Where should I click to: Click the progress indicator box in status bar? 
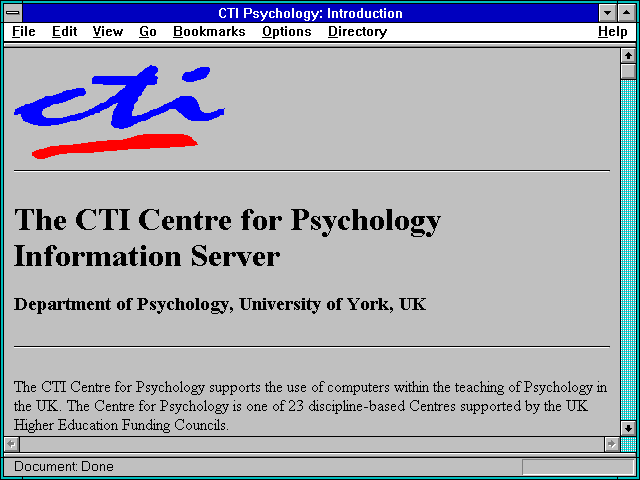pos(578,467)
